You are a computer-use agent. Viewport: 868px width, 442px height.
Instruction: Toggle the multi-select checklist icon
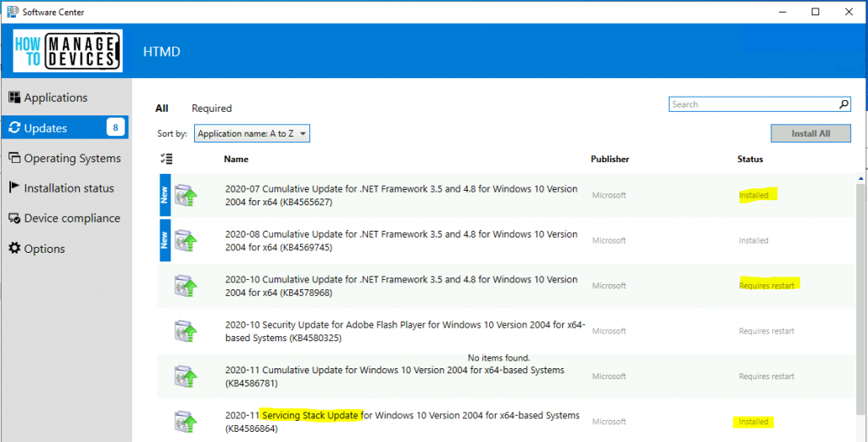point(165,159)
